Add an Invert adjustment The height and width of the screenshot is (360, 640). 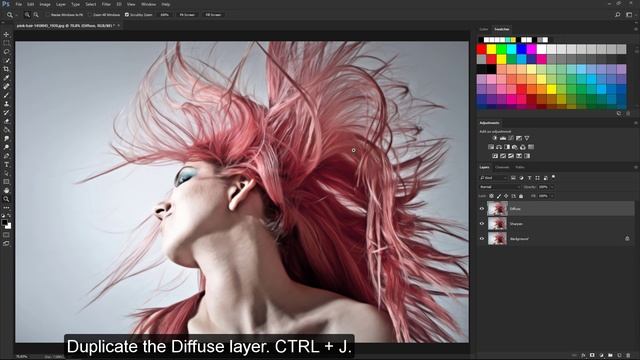coord(495,156)
